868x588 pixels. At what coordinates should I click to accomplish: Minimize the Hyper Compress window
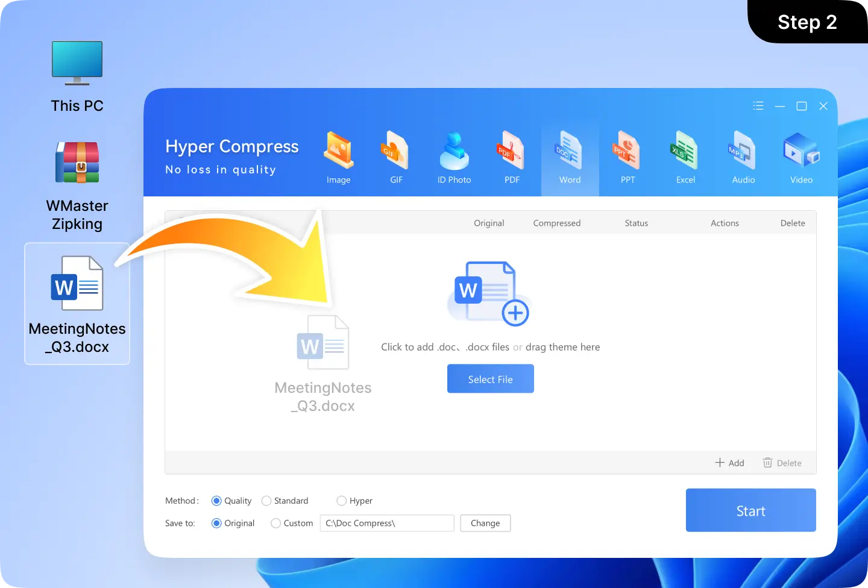(x=780, y=106)
